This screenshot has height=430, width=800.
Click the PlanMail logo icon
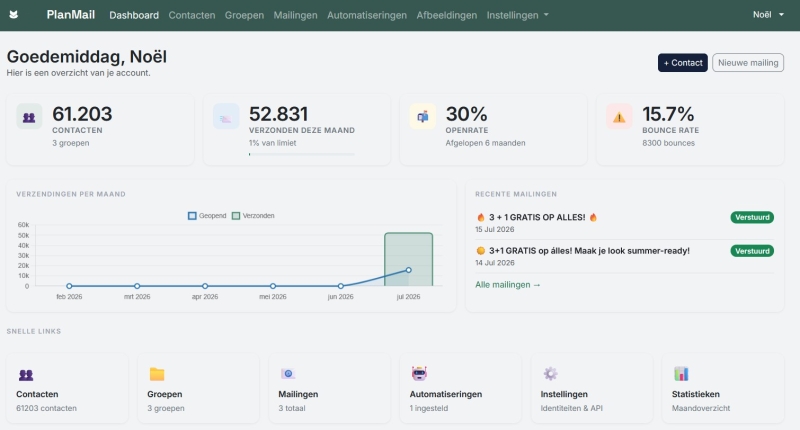point(14,15)
